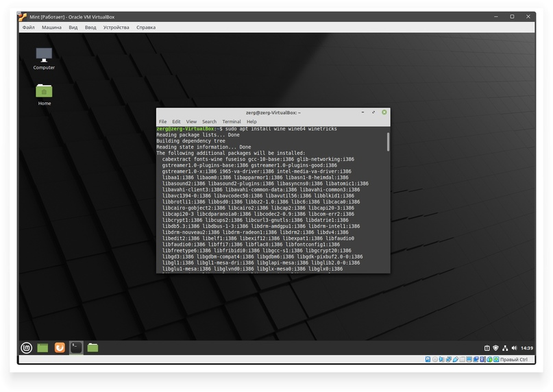Open the Computer desktop icon

click(44, 59)
